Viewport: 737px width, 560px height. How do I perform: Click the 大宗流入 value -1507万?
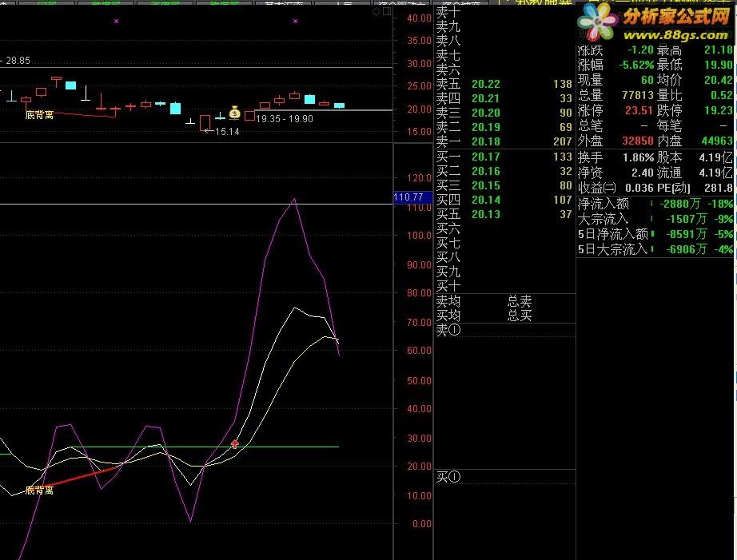coord(686,220)
